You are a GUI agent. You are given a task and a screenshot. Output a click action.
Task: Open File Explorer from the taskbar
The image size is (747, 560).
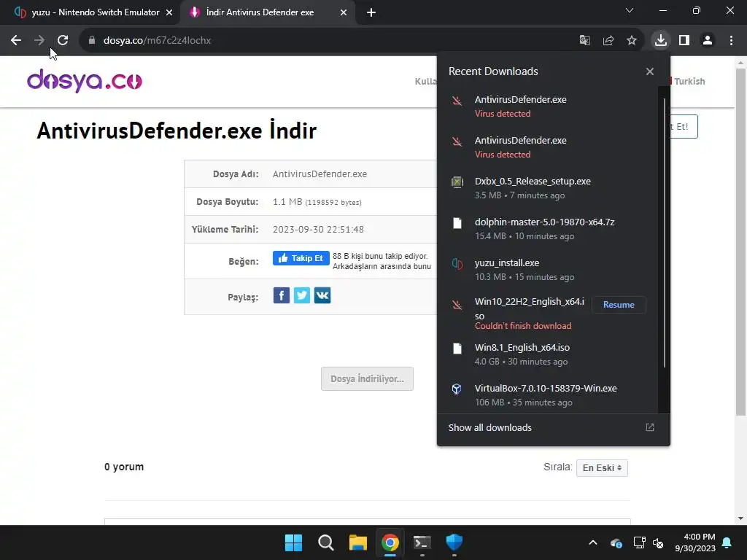[357, 542]
